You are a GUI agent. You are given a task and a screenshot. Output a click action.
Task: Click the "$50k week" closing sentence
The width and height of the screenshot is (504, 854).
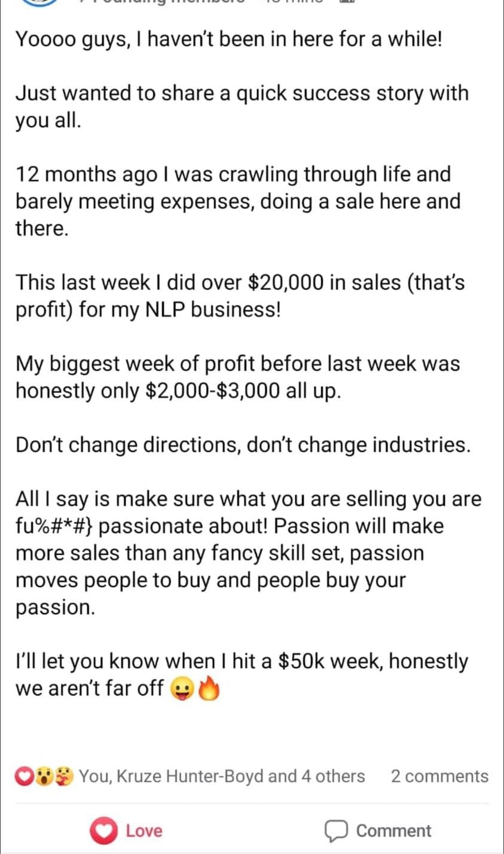(x=242, y=675)
